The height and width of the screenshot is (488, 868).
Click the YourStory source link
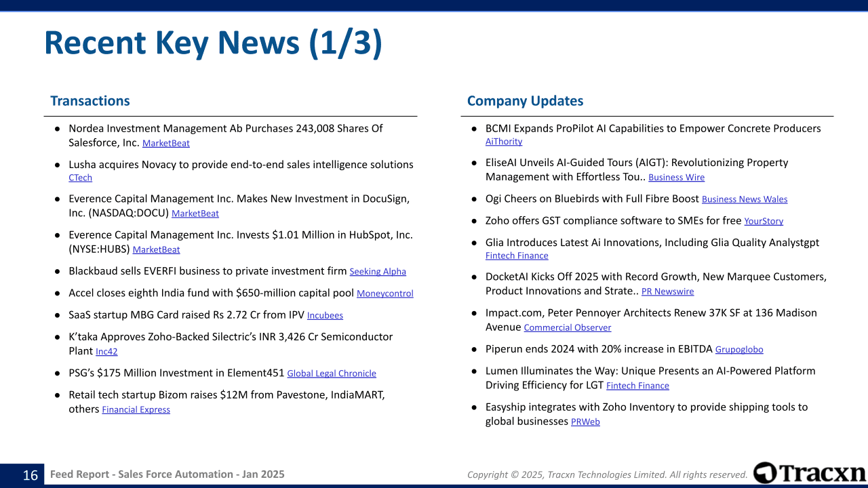click(x=763, y=221)
